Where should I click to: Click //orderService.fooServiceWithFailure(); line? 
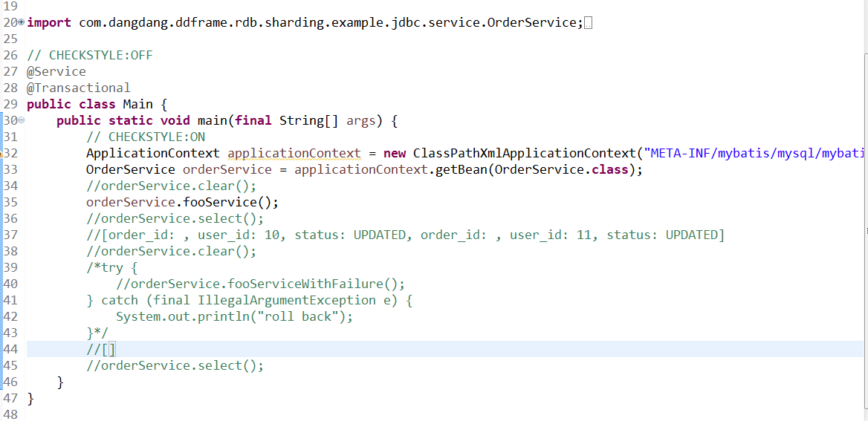coord(261,284)
